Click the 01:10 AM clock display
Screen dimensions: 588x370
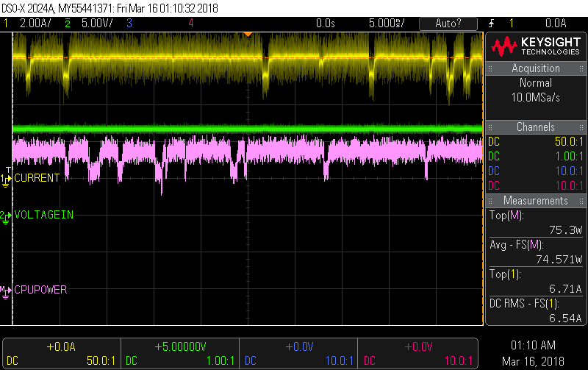[533, 345]
